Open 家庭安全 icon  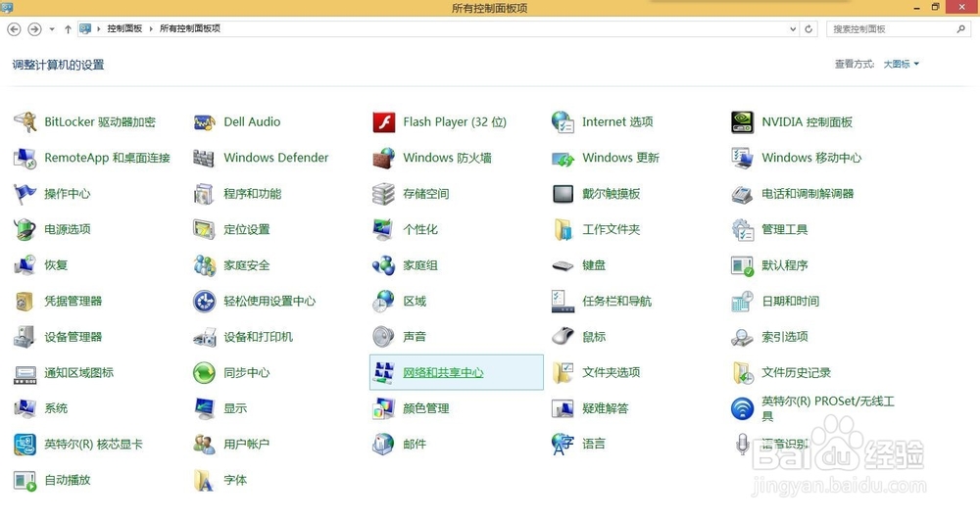click(205, 265)
